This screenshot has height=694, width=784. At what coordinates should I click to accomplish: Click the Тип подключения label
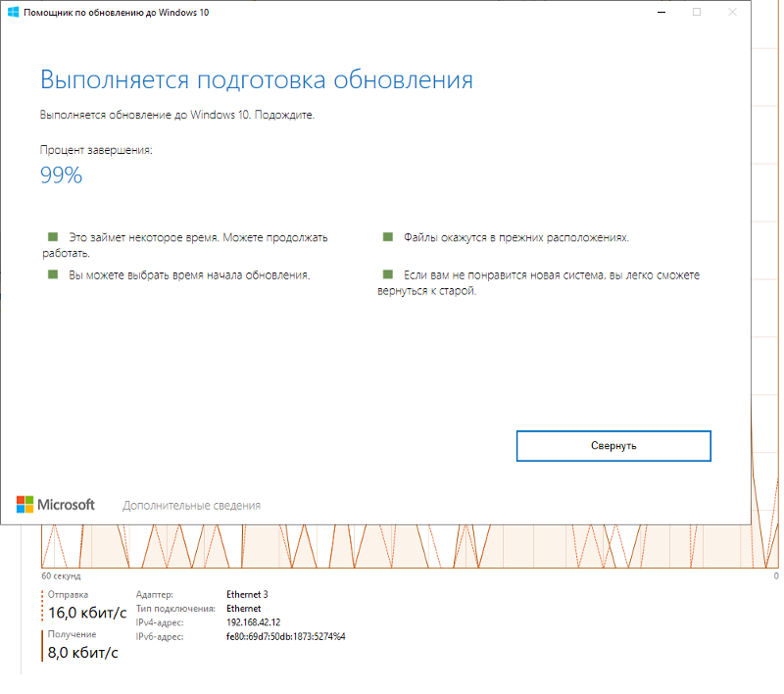coord(175,609)
